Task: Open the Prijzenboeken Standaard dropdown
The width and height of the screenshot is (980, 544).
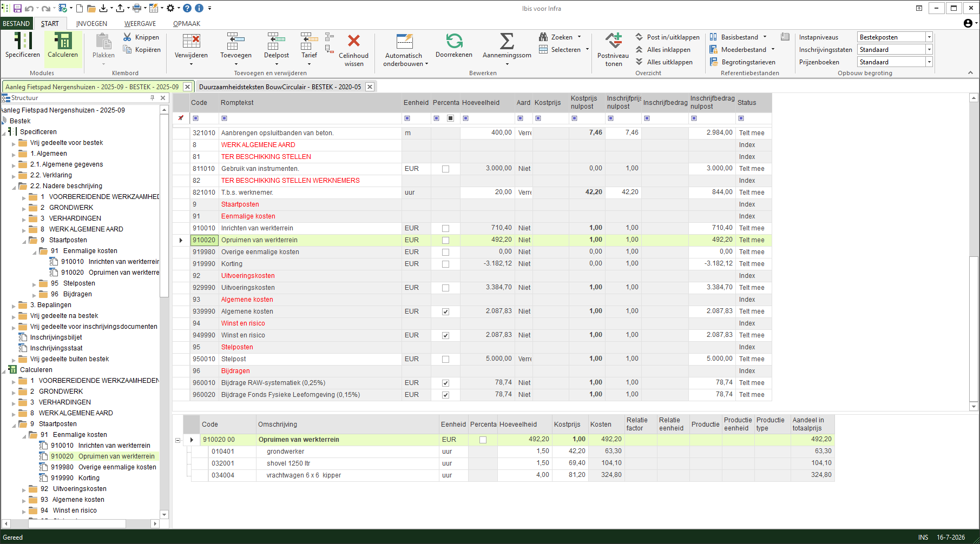Action: click(929, 62)
